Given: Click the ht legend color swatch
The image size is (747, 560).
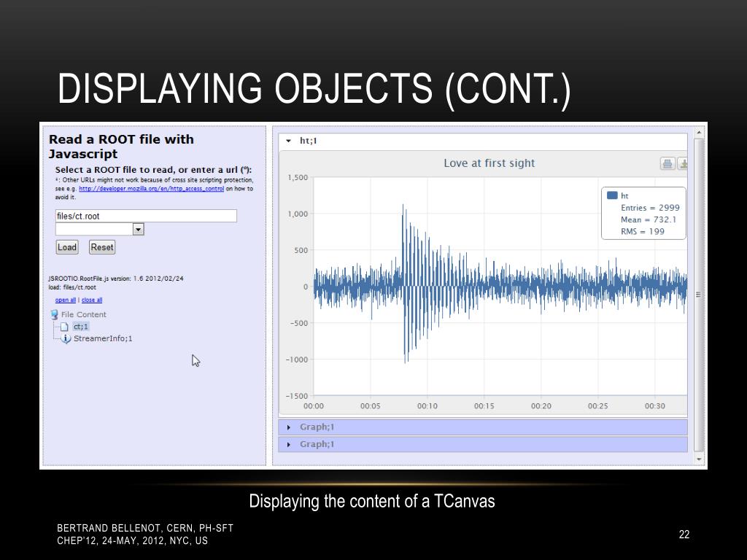Looking at the screenshot, I should 612,195.
